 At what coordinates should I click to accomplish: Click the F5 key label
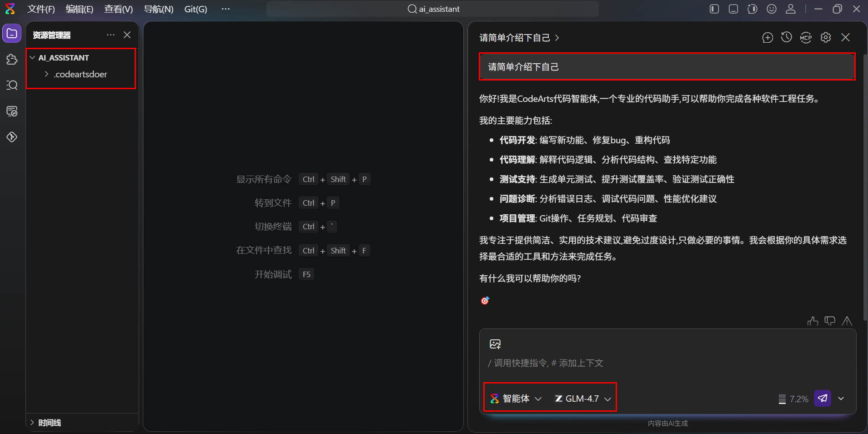tap(306, 274)
